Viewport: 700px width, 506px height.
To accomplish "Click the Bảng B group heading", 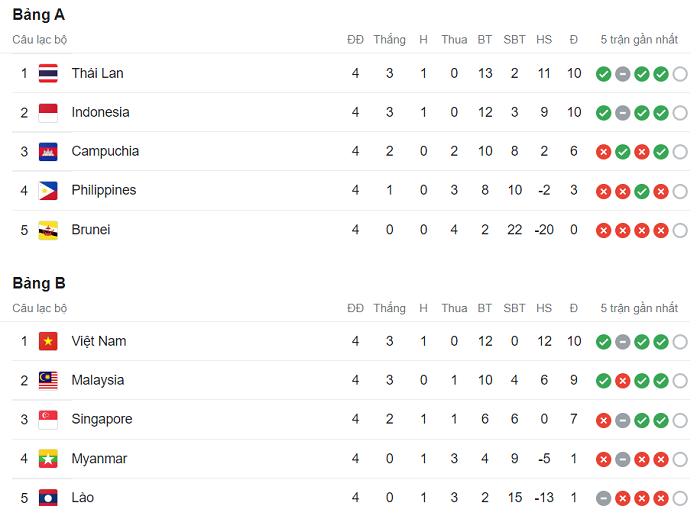I will coord(39,283).
